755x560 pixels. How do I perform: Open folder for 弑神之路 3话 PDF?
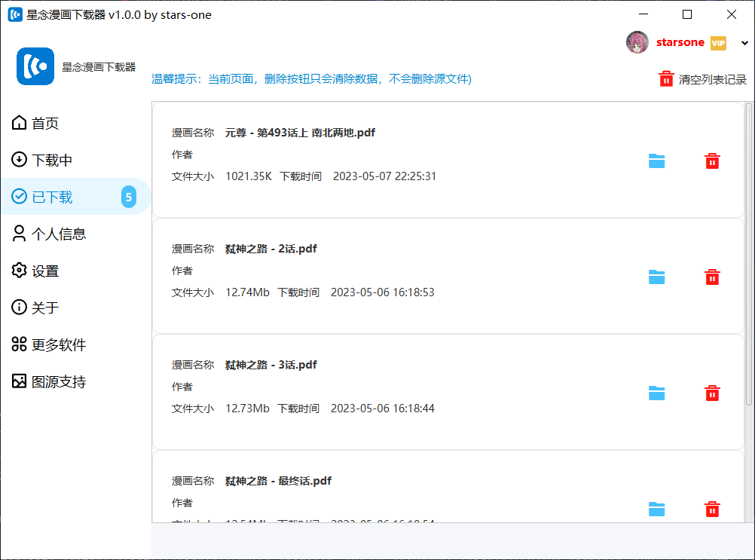click(656, 393)
